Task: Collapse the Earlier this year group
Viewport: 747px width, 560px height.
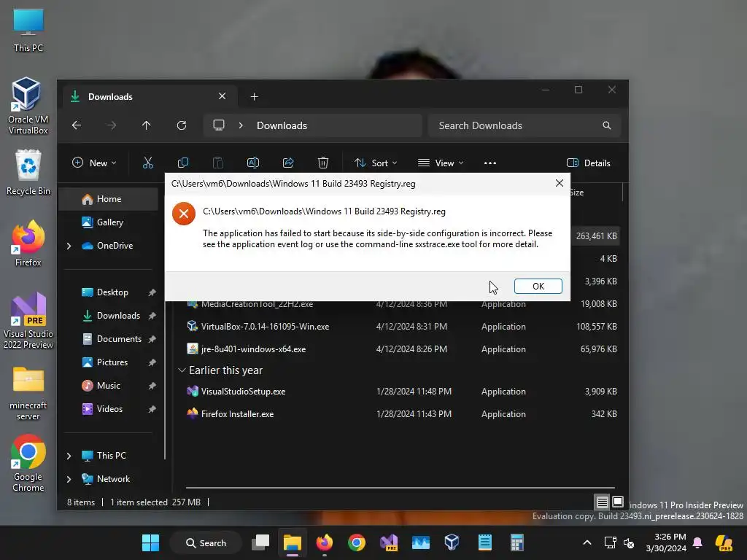Action: (182, 370)
